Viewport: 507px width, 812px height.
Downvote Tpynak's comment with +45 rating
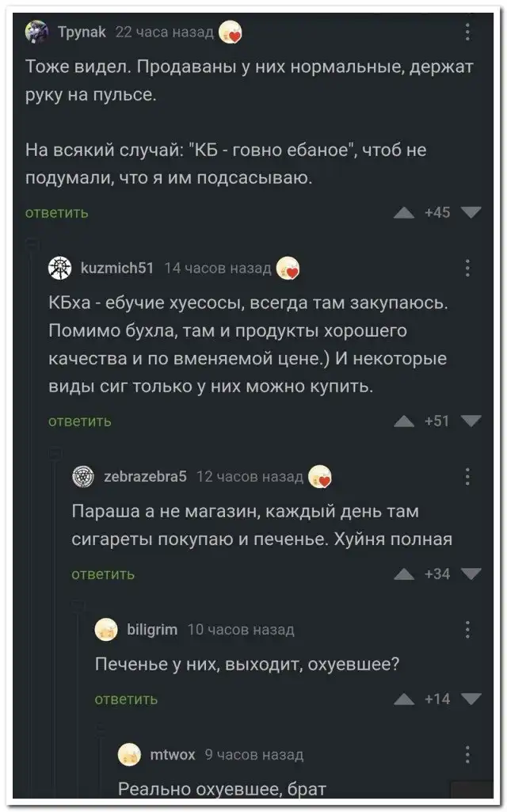click(471, 212)
